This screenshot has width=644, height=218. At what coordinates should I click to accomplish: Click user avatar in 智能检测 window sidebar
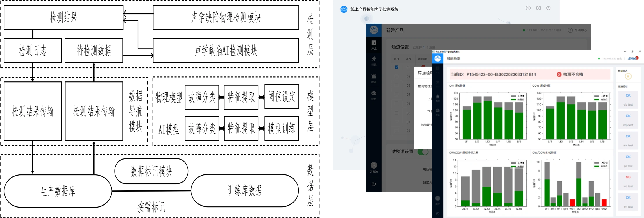click(438, 199)
